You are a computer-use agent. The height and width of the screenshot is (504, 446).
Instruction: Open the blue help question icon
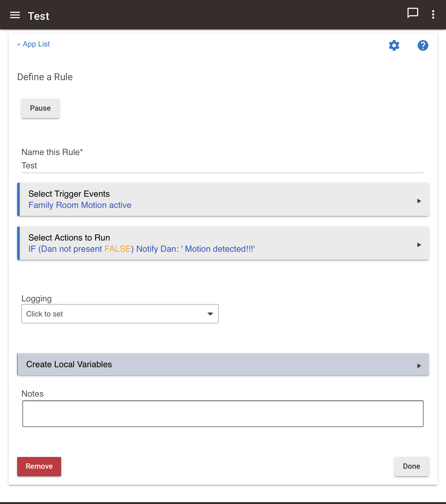pyautogui.click(x=423, y=45)
